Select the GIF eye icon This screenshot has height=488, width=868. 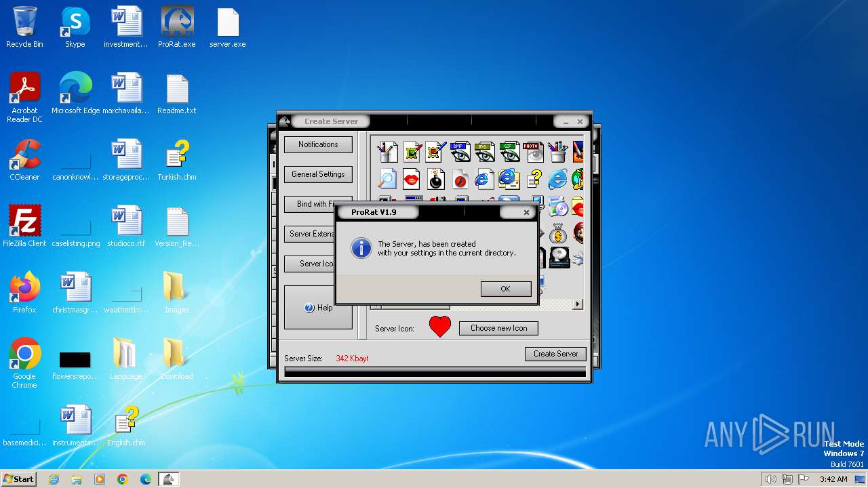click(x=509, y=151)
